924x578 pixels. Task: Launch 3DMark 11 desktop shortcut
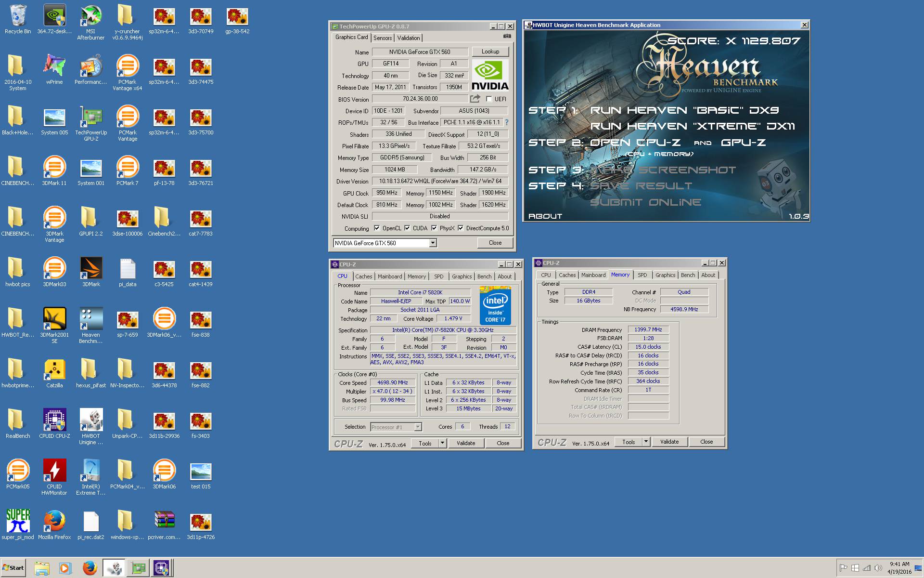pos(54,171)
